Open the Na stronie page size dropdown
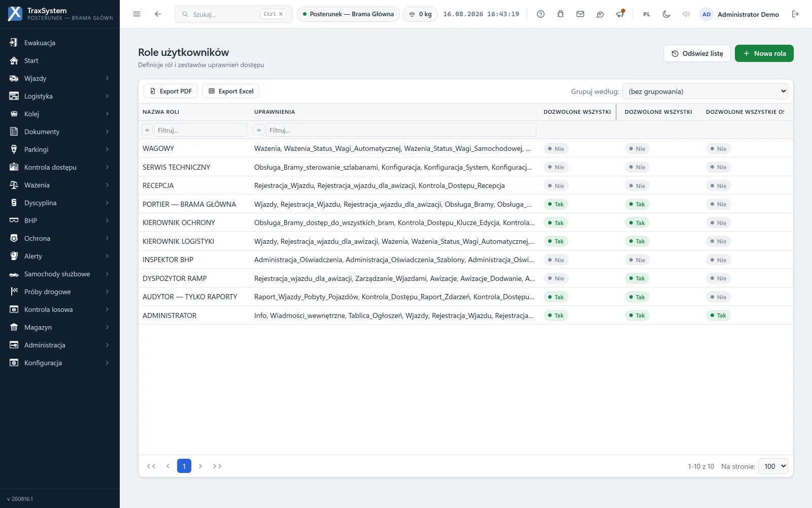The height and width of the screenshot is (508, 812). click(x=773, y=466)
